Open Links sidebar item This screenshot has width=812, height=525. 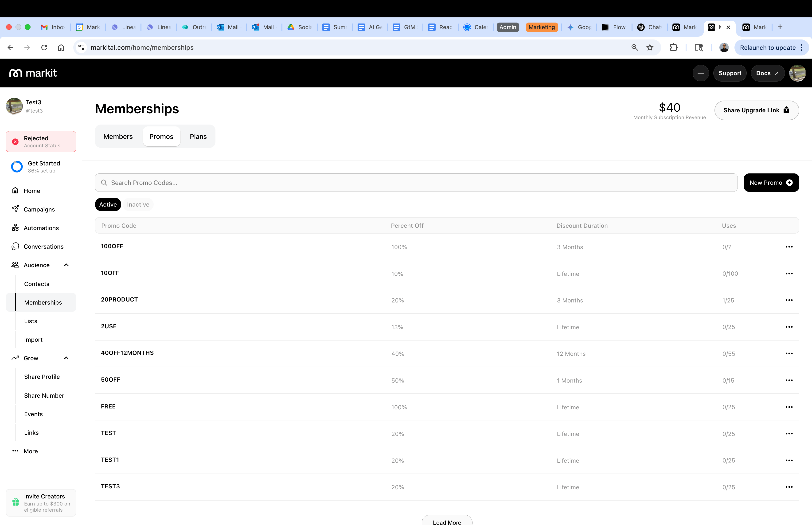point(31,433)
